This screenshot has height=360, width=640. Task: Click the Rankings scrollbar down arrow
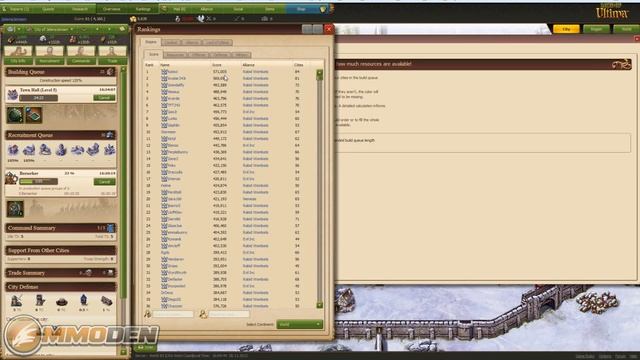320,305
